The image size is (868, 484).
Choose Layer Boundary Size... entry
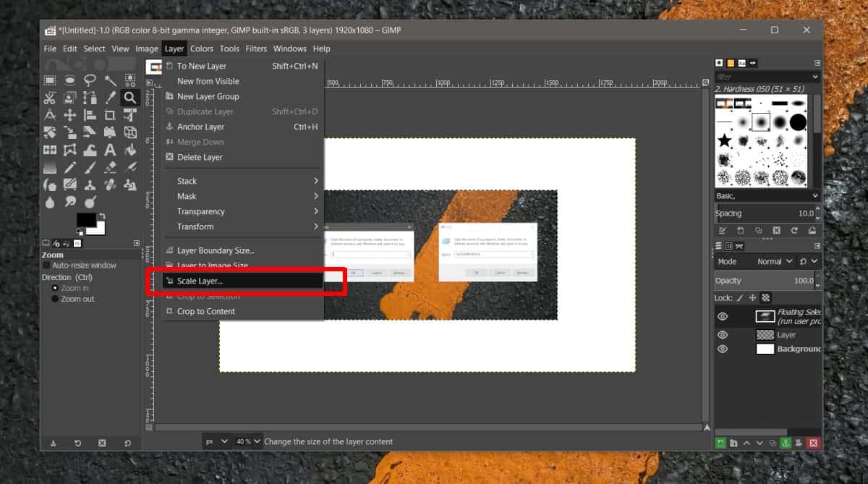(x=243, y=250)
